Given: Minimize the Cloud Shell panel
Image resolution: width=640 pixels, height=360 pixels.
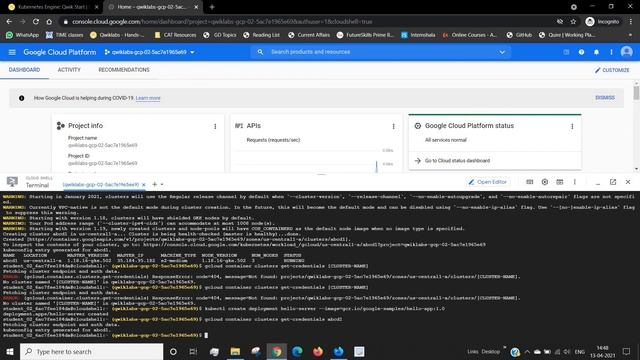Looking at the screenshot, I should click(598, 183).
